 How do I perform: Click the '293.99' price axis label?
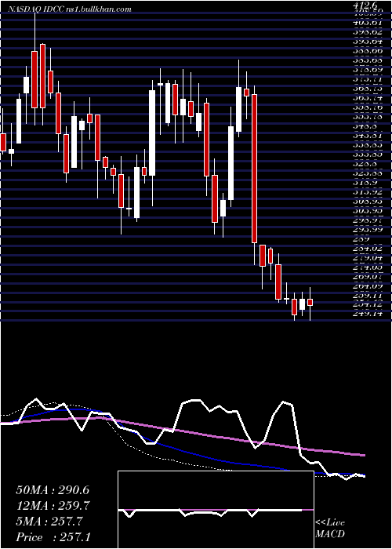click(368, 230)
